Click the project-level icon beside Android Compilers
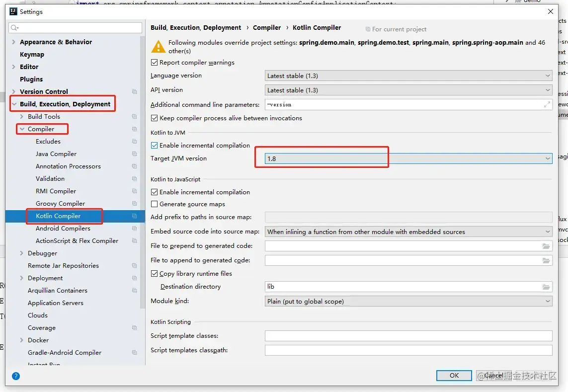The image size is (568, 392). coord(134,228)
